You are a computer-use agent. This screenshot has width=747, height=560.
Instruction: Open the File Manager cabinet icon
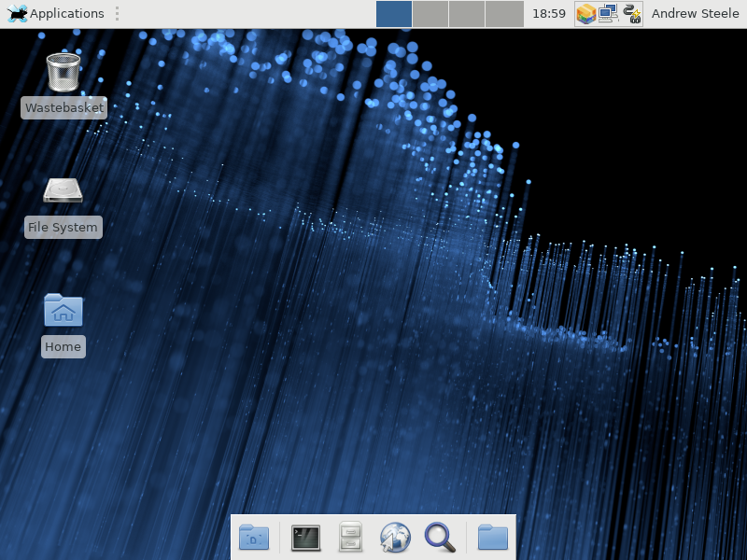click(350, 538)
